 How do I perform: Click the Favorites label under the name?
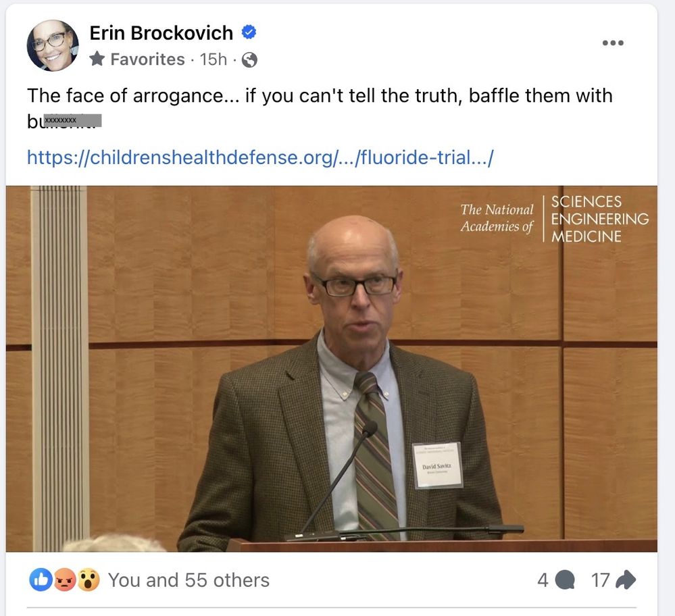[x=147, y=59]
